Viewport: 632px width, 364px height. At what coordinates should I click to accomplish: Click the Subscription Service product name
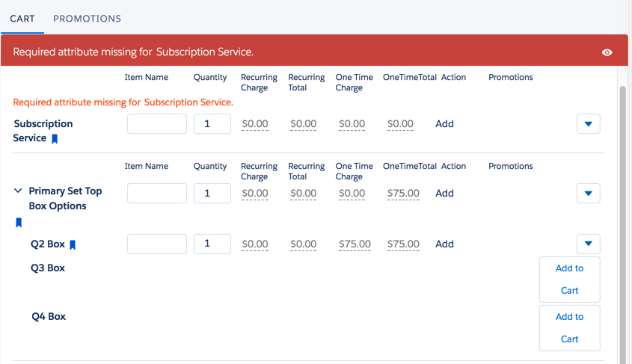(x=43, y=131)
